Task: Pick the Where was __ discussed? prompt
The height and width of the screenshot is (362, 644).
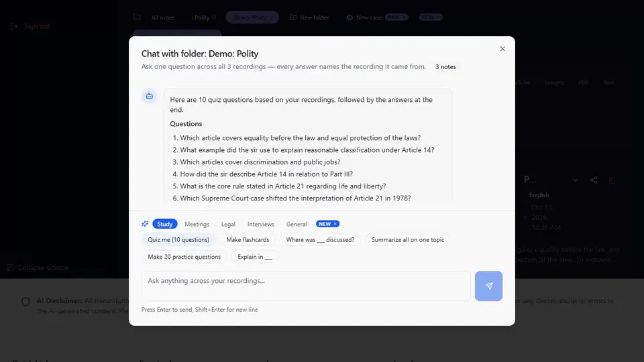Action: 320,240
